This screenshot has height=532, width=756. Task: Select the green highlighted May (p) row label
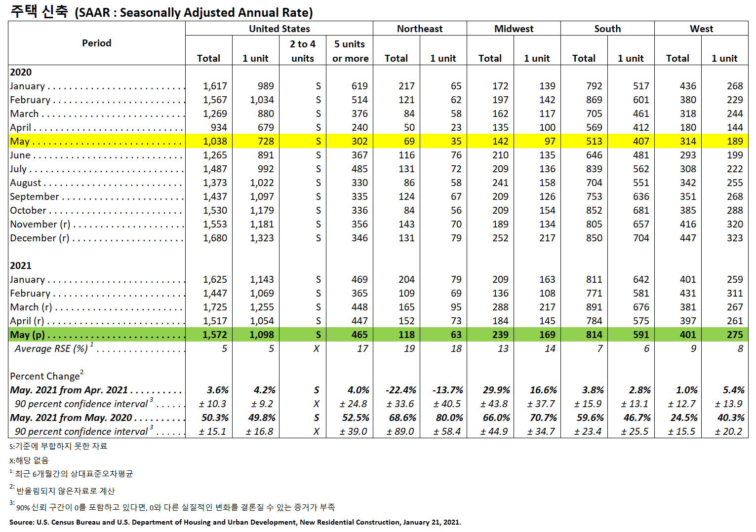click(x=28, y=335)
